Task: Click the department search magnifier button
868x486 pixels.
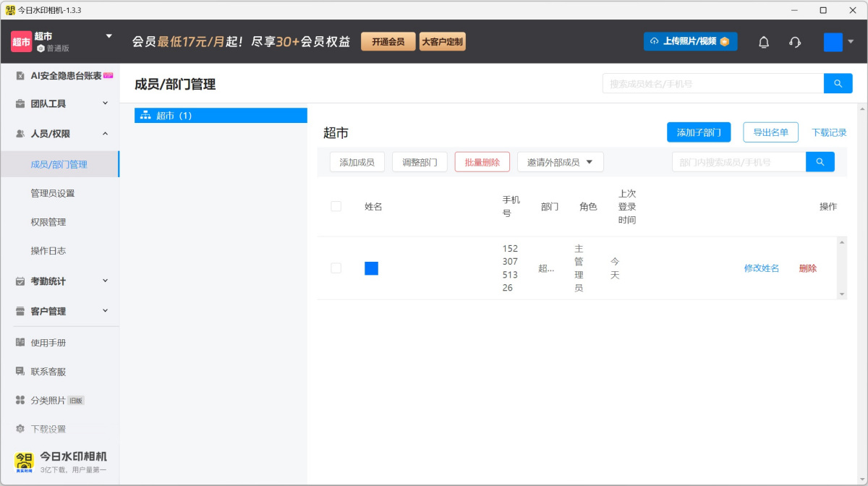Action: tap(820, 162)
